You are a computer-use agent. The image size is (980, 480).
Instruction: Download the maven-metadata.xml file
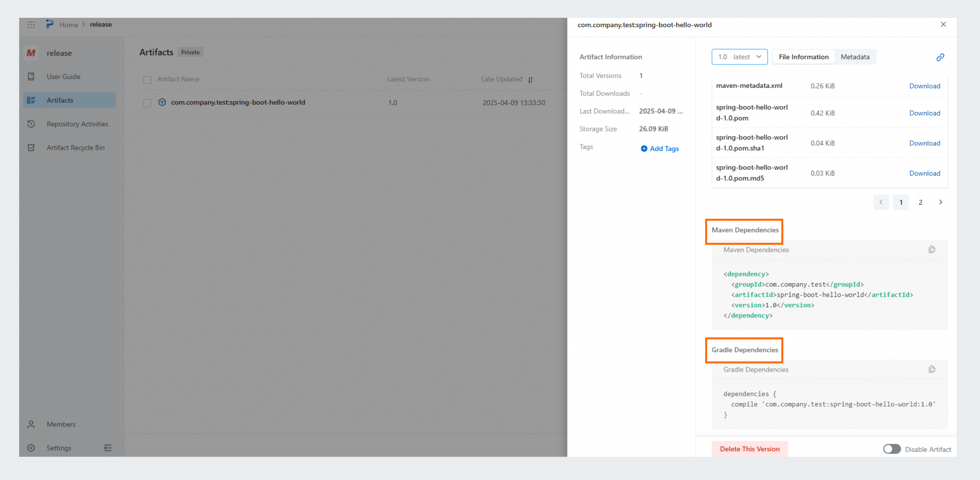point(924,86)
